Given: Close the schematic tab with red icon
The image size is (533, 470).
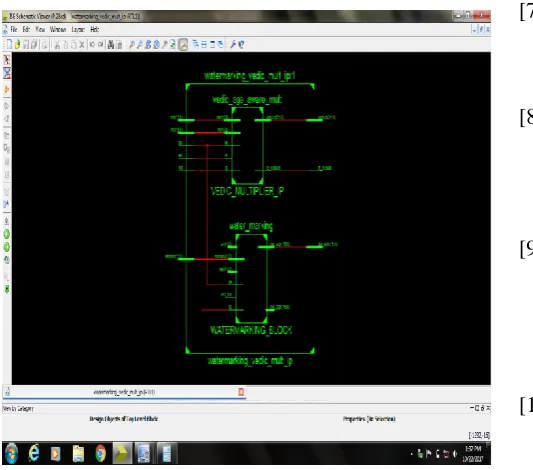Looking at the screenshot, I should pyautogui.click(x=241, y=392).
